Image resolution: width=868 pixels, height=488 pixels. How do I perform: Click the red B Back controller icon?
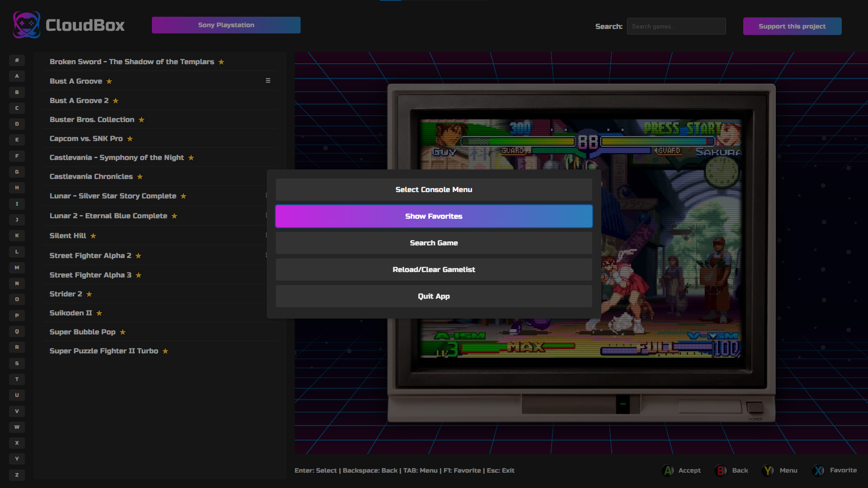[721, 470]
